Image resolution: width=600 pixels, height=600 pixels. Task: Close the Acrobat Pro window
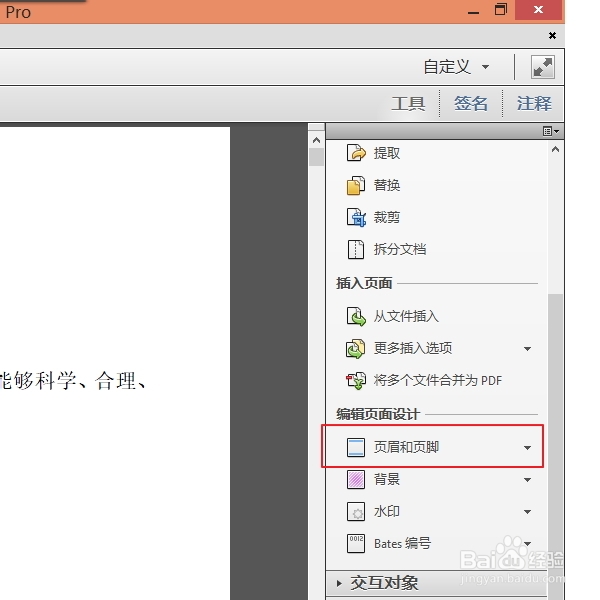point(538,10)
